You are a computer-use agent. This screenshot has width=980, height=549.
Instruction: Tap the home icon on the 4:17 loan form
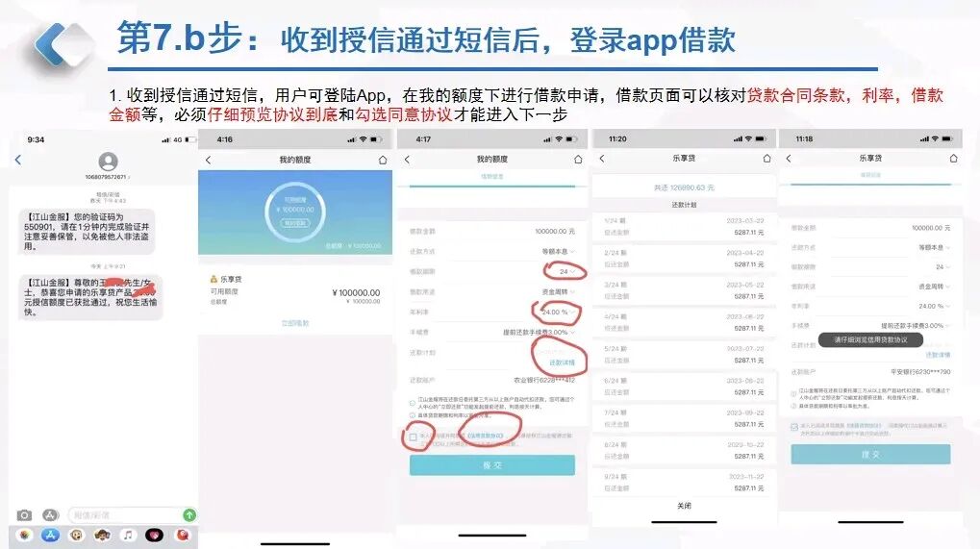578,160
